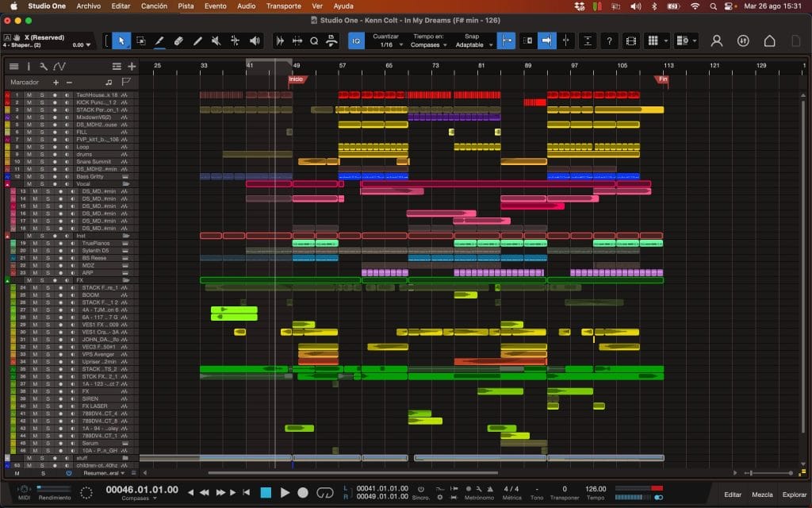Screen dimensions: 812x508
Task: Select the Listen tool speaker icon
Action: (255, 40)
